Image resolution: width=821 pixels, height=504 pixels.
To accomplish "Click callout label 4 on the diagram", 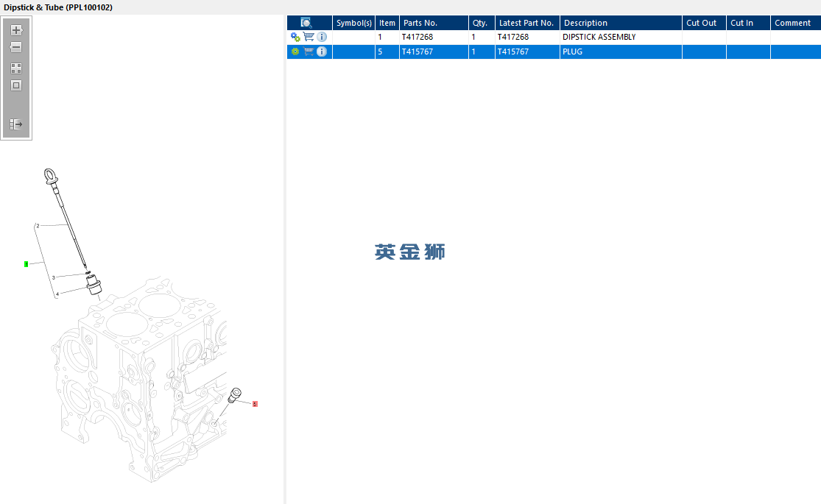I will tap(57, 294).
